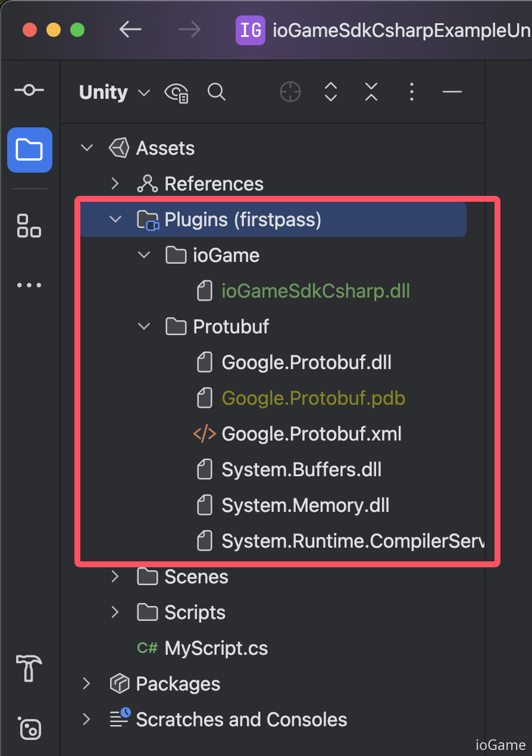The width and height of the screenshot is (532, 756).
Task: Locate opened file with crosshair icon
Action: pyautogui.click(x=290, y=92)
